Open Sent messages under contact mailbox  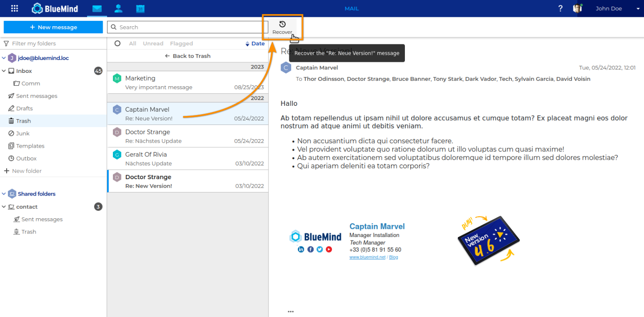42,219
